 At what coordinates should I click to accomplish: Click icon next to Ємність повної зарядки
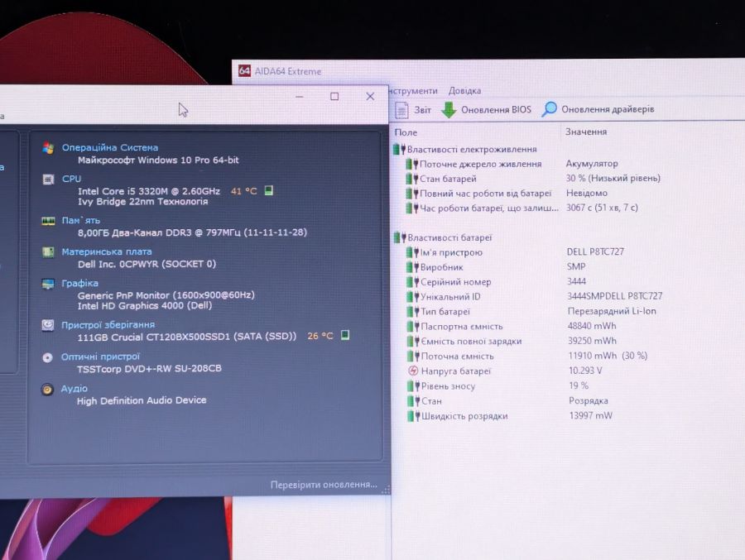click(413, 341)
